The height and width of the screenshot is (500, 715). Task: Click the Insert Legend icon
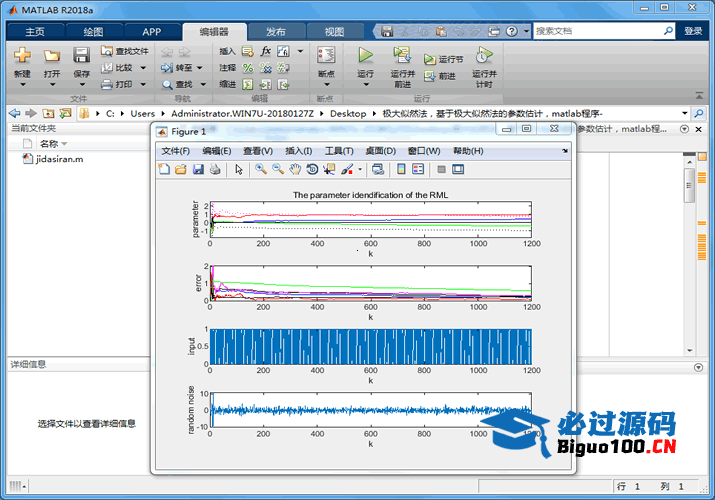(x=418, y=170)
